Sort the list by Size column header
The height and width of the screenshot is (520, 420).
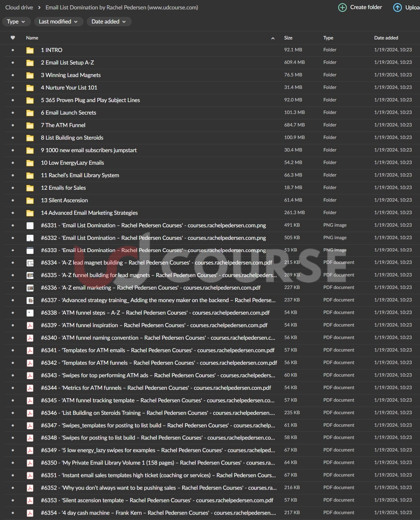pyautogui.click(x=288, y=38)
